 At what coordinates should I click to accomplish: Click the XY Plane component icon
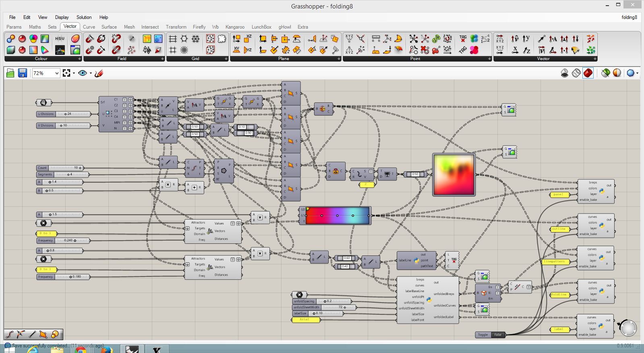[236, 50]
